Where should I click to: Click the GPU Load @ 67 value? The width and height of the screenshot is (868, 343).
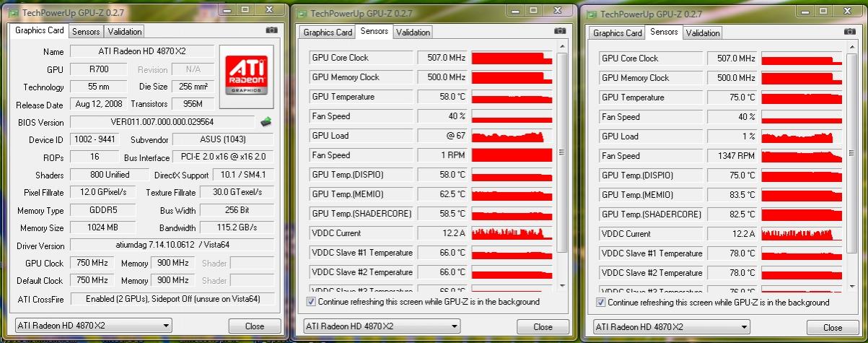(442, 136)
